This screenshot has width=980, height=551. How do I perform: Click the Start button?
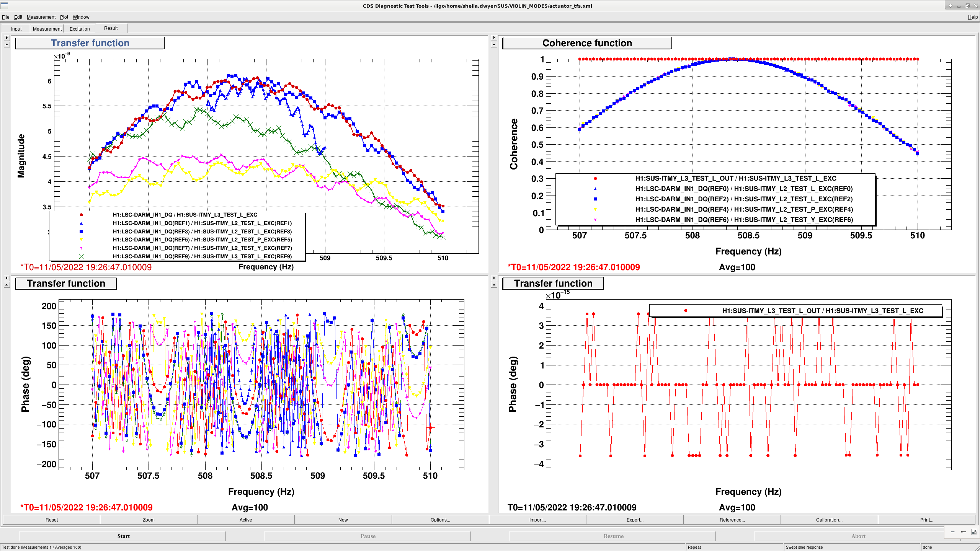pos(123,536)
